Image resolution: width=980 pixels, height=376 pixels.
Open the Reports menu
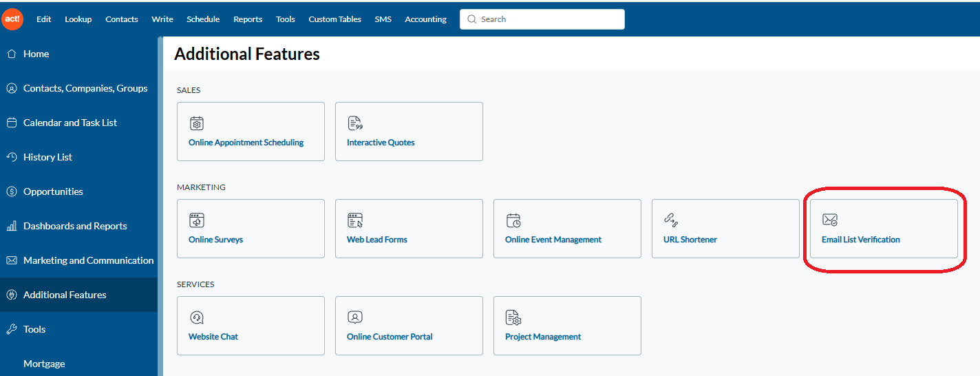pos(248,19)
